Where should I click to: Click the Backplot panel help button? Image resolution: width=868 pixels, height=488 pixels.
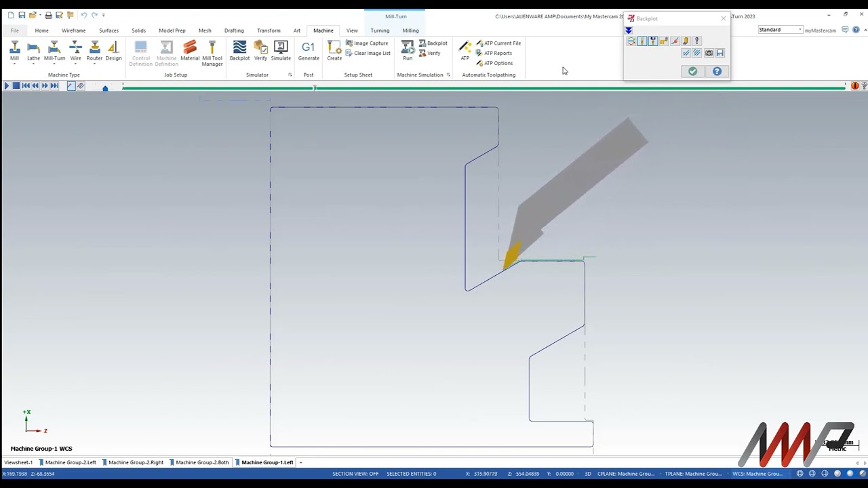(717, 71)
